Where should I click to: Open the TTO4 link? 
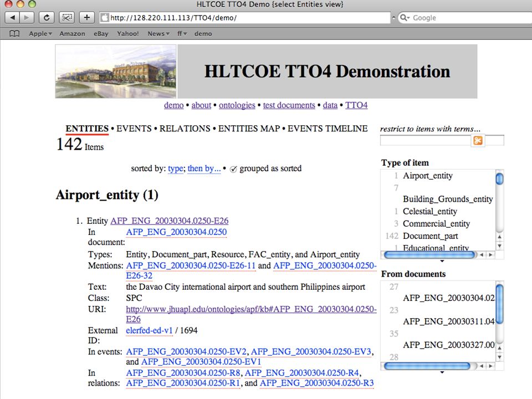(x=356, y=105)
